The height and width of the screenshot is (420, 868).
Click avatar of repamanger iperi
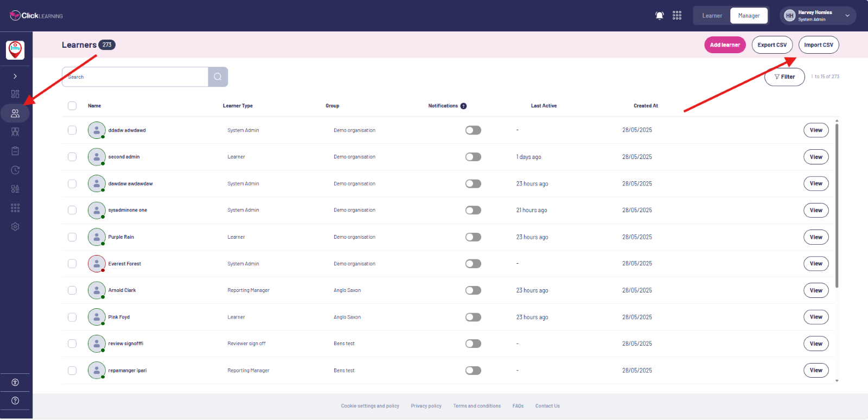click(97, 371)
